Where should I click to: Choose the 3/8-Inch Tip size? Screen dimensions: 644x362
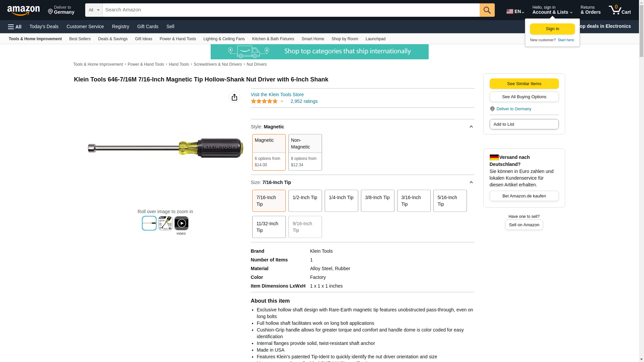pyautogui.click(x=377, y=201)
